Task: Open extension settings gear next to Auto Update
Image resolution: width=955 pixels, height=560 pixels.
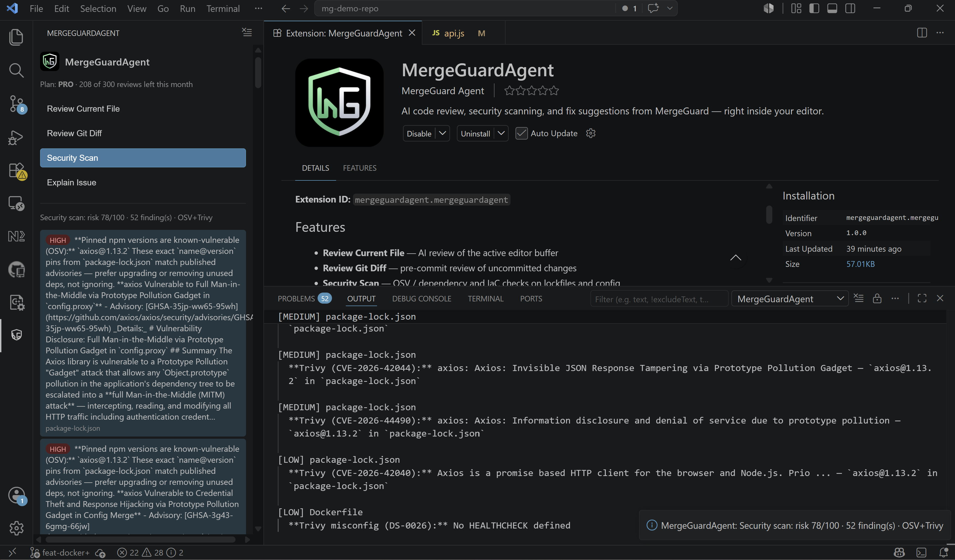Action: (x=591, y=133)
